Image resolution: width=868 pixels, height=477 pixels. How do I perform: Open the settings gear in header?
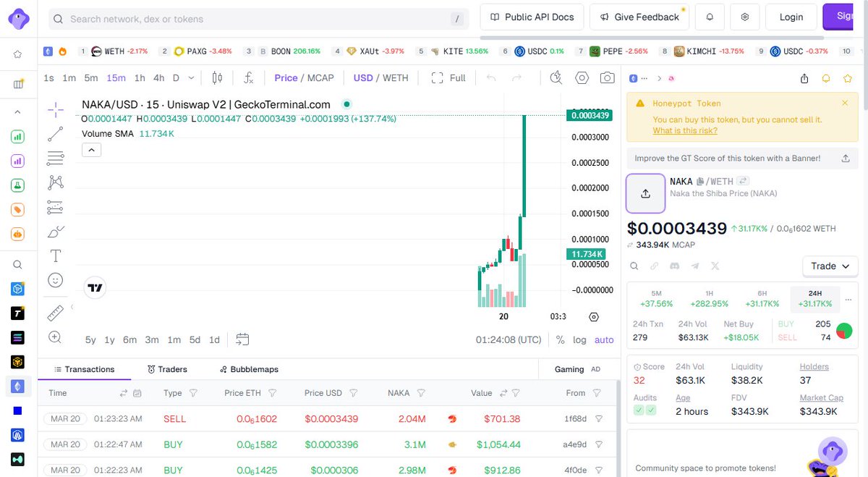click(x=745, y=17)
